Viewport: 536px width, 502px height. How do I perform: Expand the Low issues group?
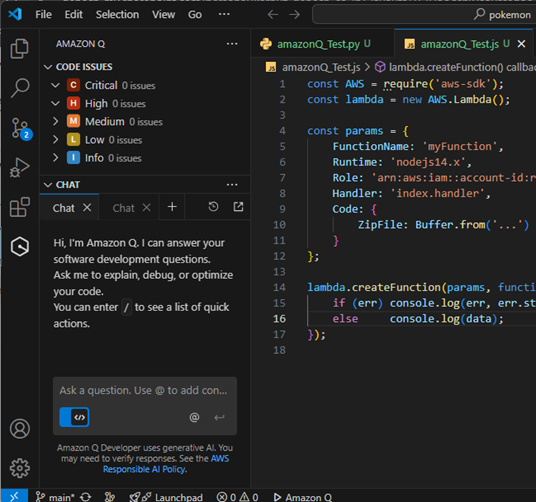coord(55,139)
